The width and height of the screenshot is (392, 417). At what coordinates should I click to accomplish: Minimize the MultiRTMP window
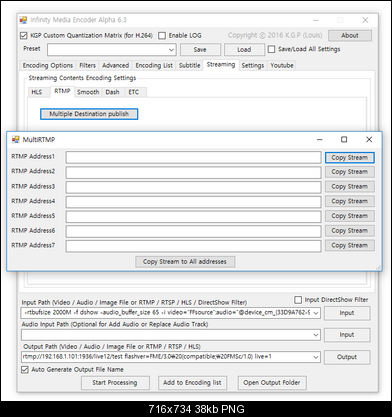tap(319, 140)
